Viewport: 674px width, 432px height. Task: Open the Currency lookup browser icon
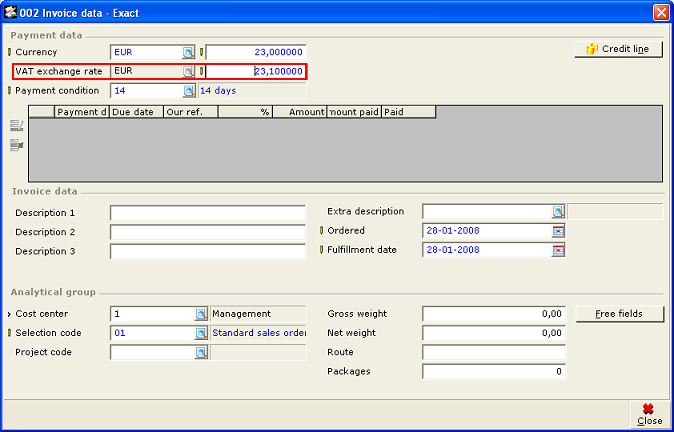click(188, 52)
